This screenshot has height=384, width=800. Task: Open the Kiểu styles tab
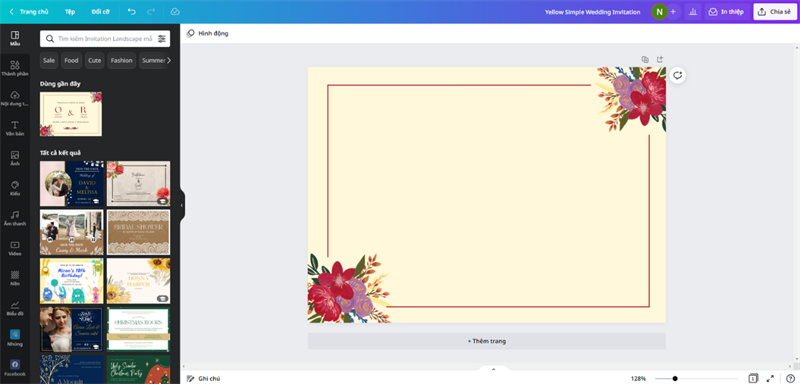pos(15,188)
